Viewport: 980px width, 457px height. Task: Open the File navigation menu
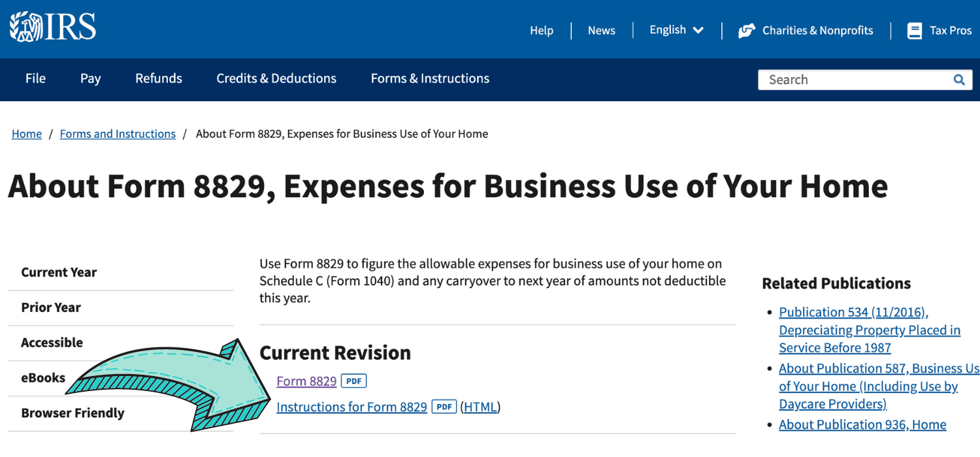35,78
